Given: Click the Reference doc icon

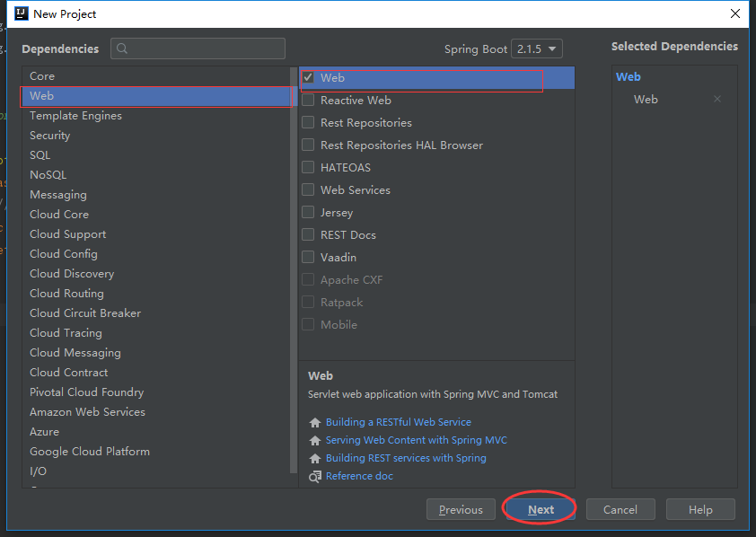Looking at the screenshot, I should point(314,476).
